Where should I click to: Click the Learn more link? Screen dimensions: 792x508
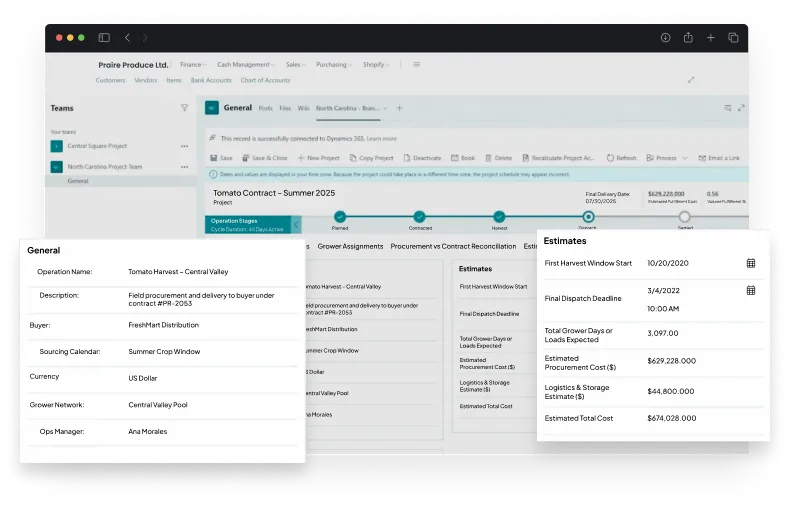coord(381,138)
